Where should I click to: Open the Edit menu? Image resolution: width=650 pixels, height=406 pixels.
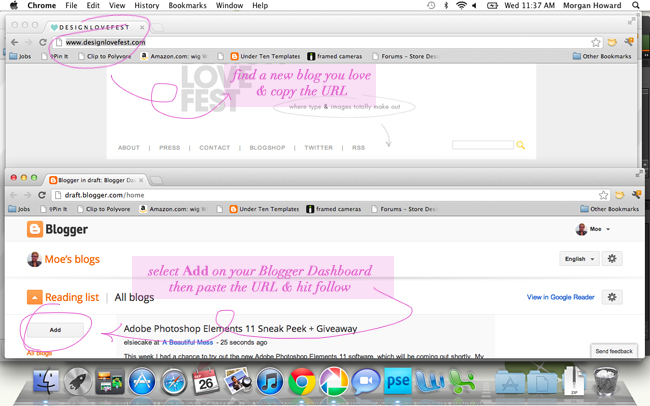pos(93,5)
